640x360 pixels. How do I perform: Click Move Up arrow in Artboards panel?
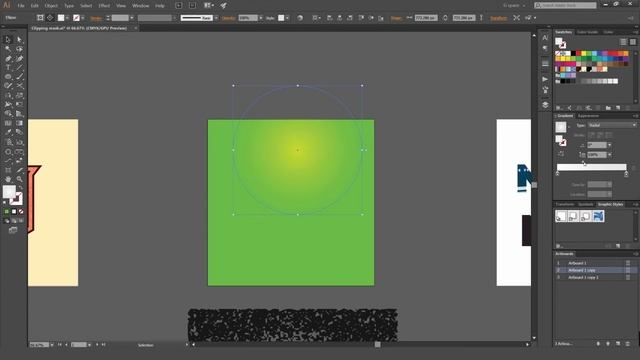(x=598, y=344)
